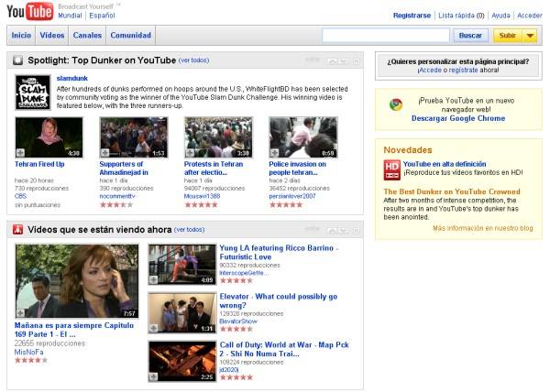Open the Call of Duty video thumbnail
Screen dimensions: 550x392
[x=182, y=362]
